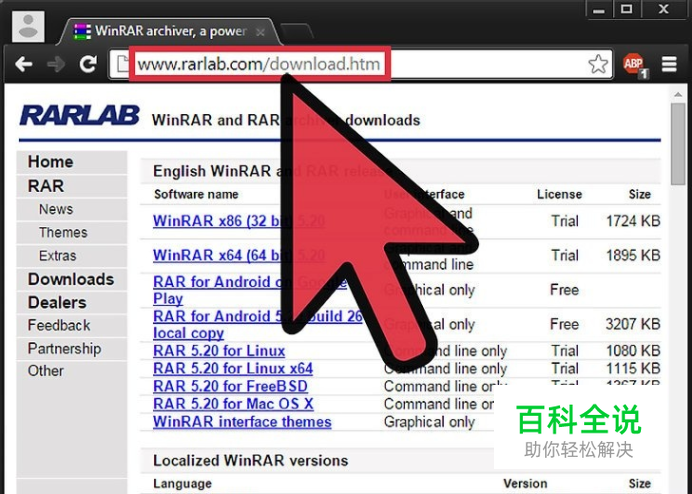
Task: Open a new tab button
Action: (x=297, y=31)
